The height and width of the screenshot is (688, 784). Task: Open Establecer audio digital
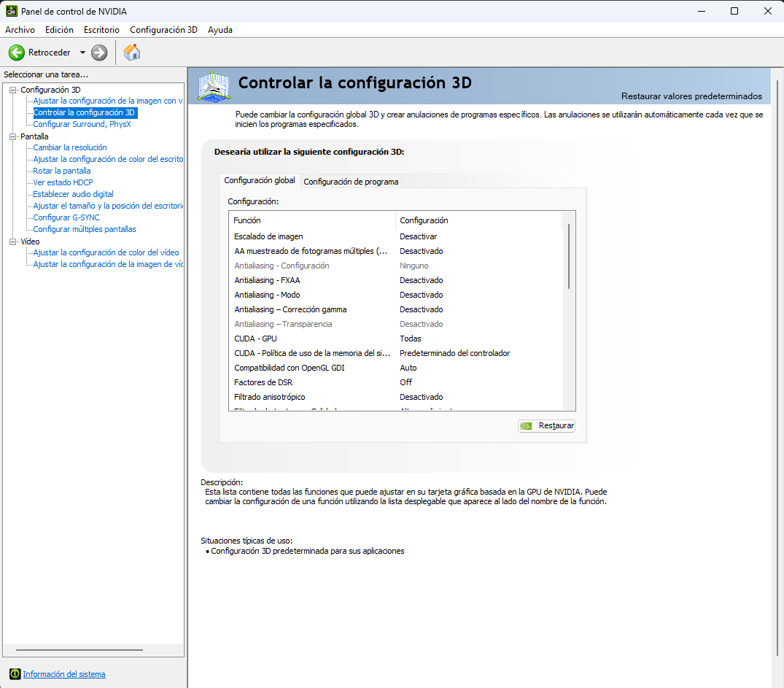coord(73,194)
